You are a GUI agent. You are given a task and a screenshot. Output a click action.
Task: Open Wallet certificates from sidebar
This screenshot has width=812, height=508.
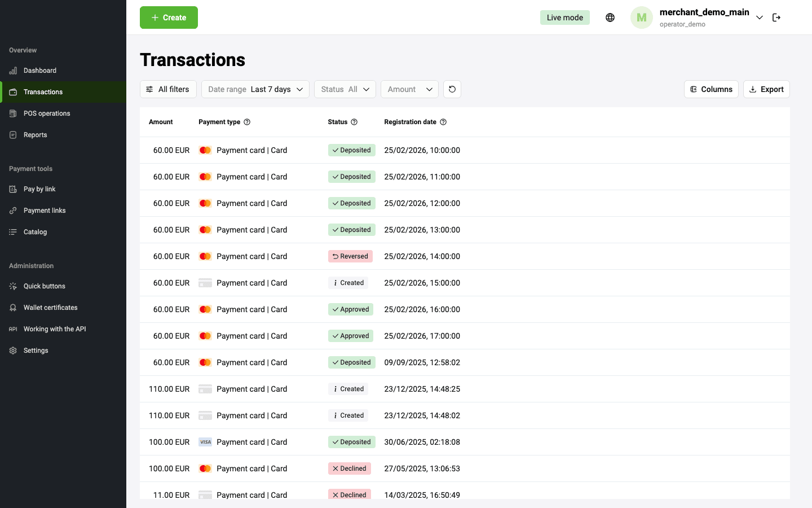(50, 308)
